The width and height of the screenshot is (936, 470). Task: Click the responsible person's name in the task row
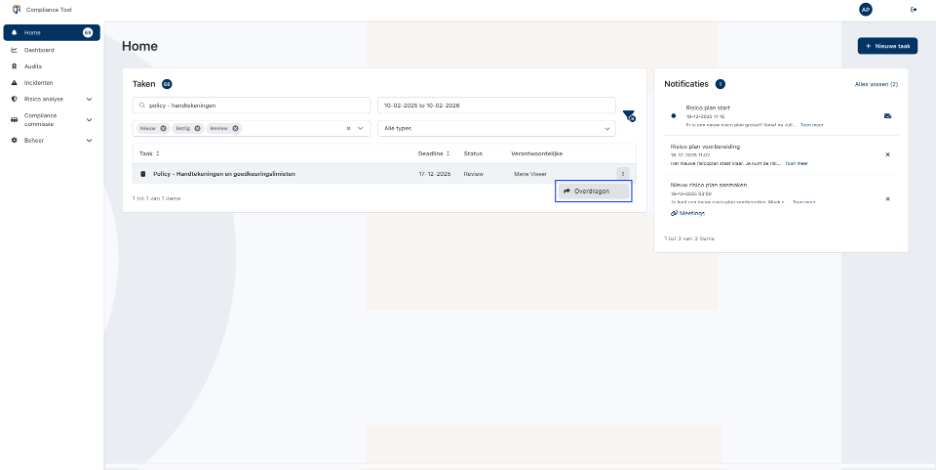tap(529, 174)
